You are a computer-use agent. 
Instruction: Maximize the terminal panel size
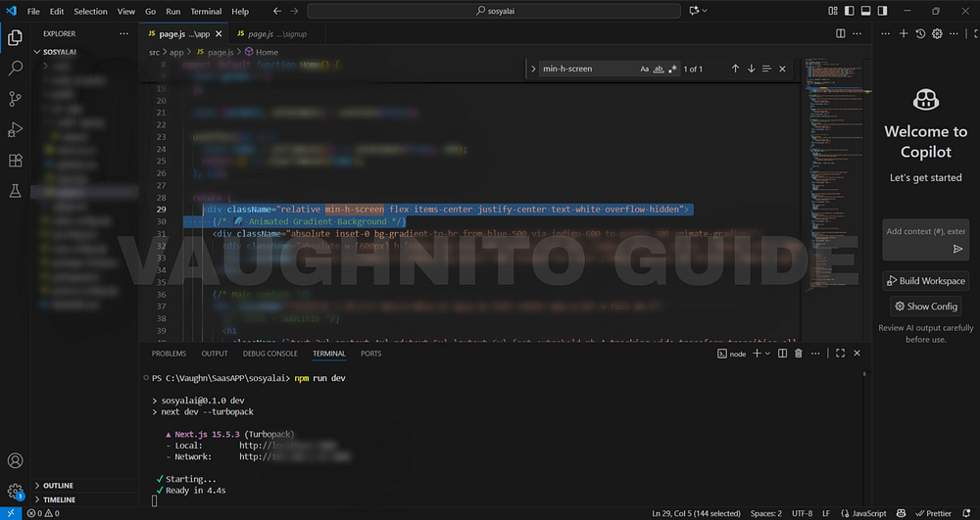(840, 354)
